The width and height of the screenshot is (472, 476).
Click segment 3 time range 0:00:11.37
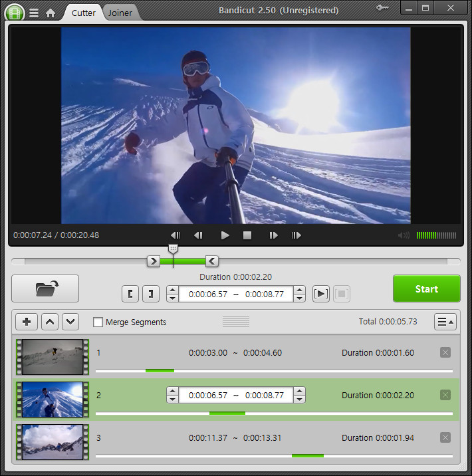click(x=208, y=437)
